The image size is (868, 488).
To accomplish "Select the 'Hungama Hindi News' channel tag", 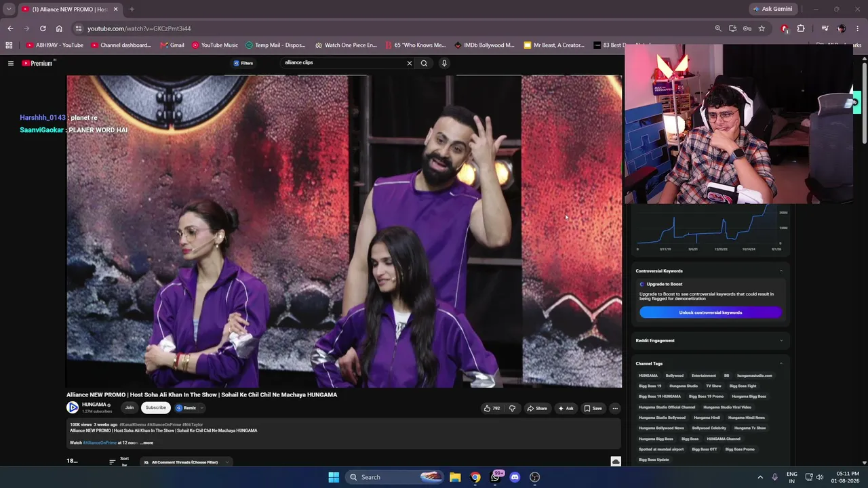I will pos(746,418).
